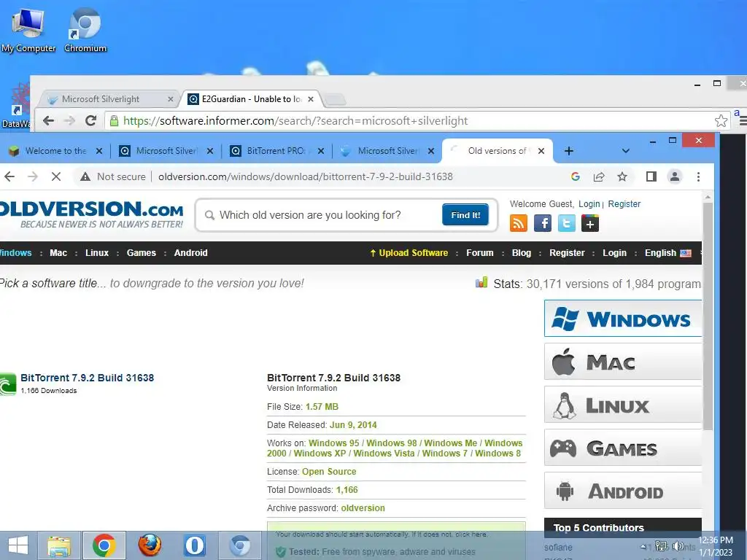Expand the tab search chevron
747x560 pixels.
pyautogui.click(x=625, y=151)
